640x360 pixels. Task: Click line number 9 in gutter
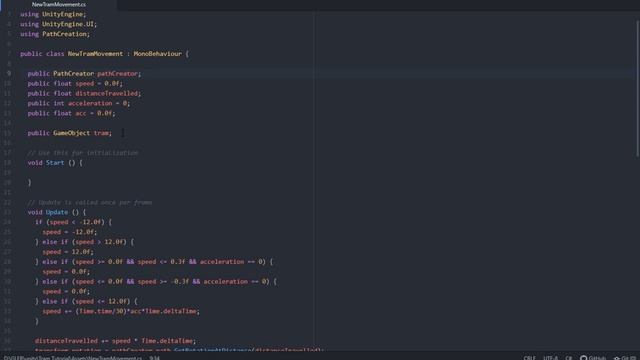9,73
